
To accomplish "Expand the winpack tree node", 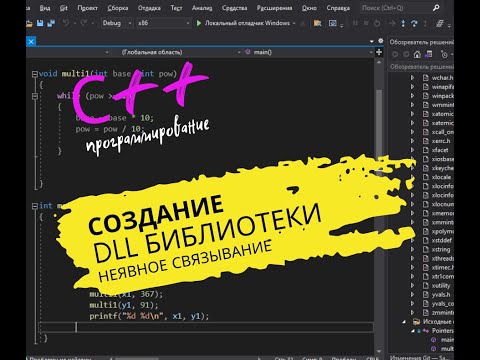I will [412, 96].
